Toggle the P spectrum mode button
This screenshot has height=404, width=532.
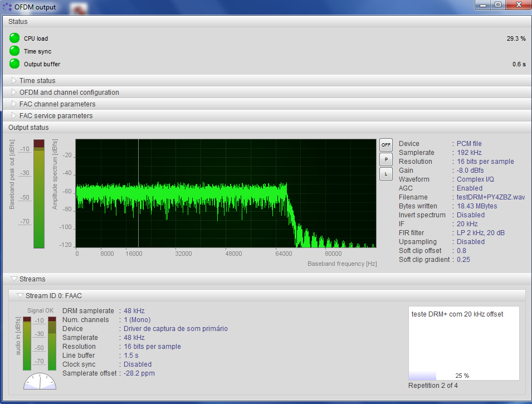pos(385,159)
